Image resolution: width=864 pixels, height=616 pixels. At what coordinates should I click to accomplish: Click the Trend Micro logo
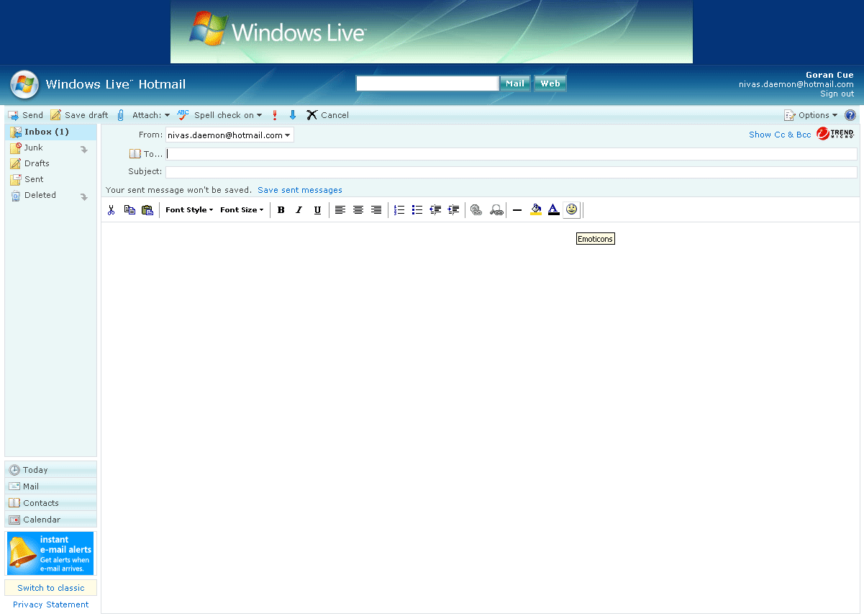[835, 134]
